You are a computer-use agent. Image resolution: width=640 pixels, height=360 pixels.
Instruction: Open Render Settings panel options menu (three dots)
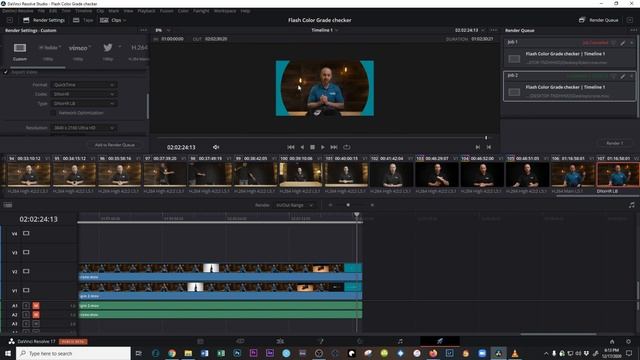pyautogui.click(x=143, y=30)
